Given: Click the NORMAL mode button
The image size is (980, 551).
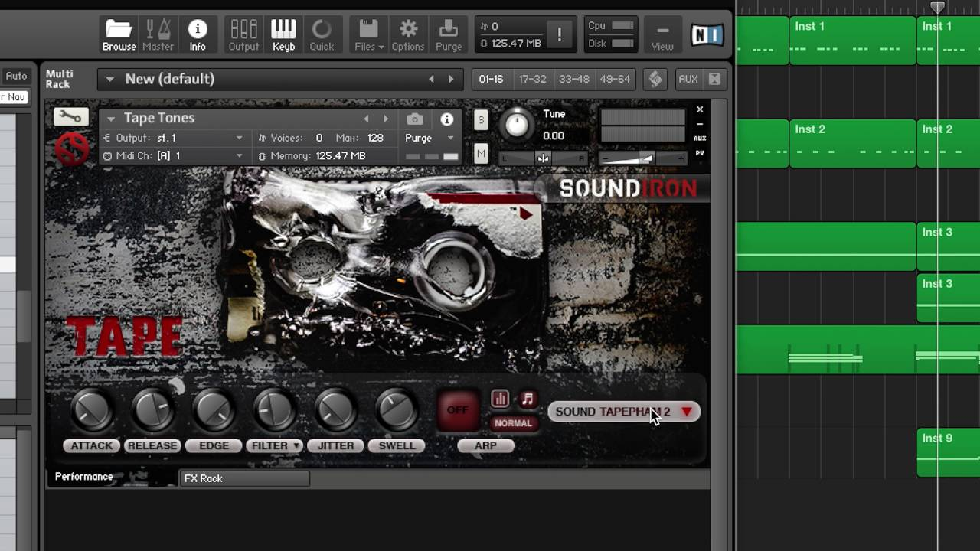Looking at the screenshot, I should pos(513,423).
